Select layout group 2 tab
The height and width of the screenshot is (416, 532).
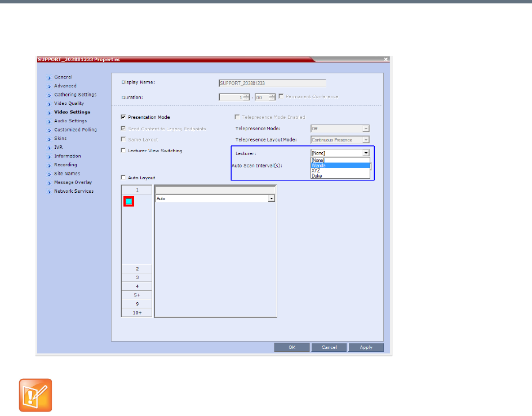pos(137,269)
